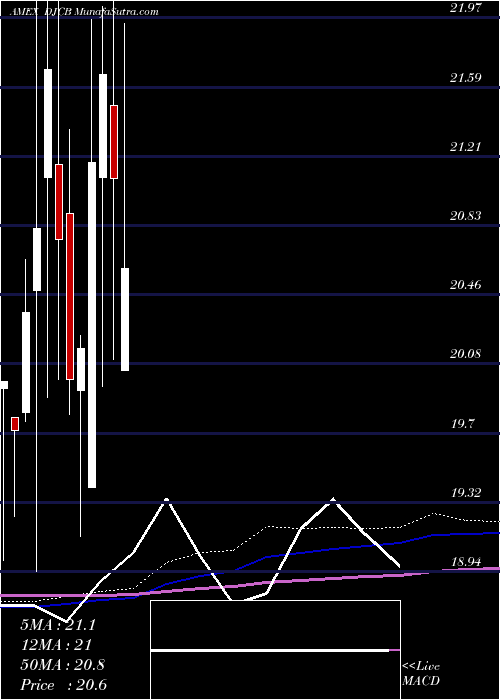This screenshot has width=500, height=700.
Task: Click the 19.7 price axis label
Action: (x=462, y=424)
